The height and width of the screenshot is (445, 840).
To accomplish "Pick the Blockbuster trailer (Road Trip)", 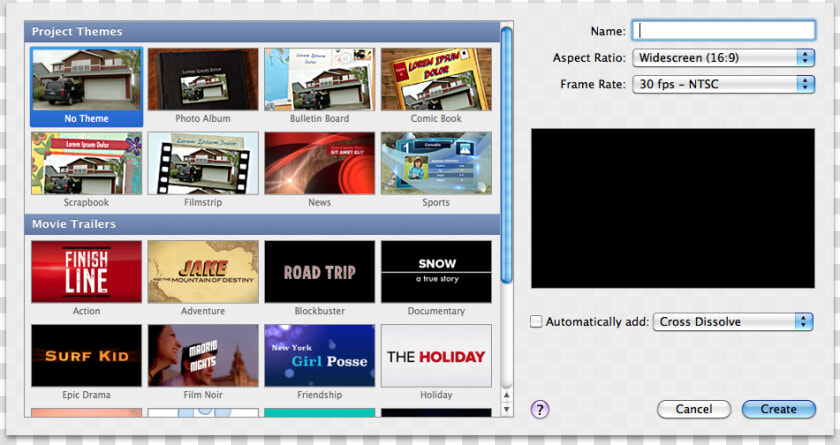I will pyautogui.click(x=319, y=271).
